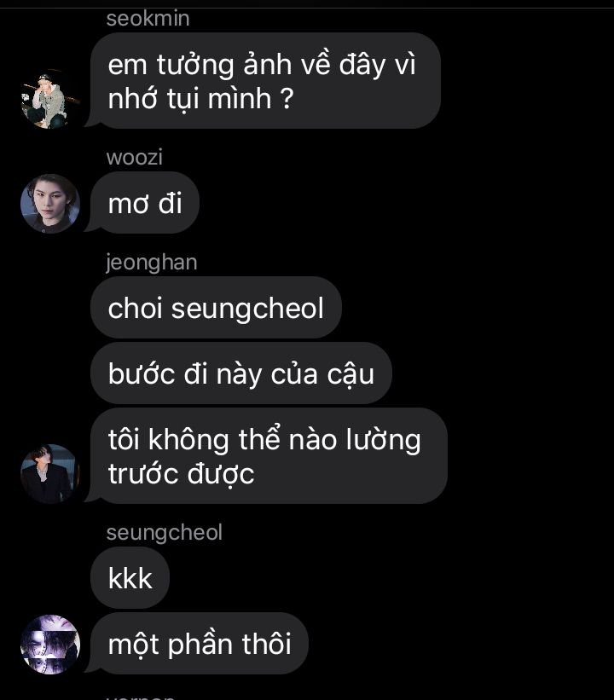Select 'tôi không thể nào lường' message
Image resolution: width=614 pixels, height=700 pixels.
coord(269,456)
